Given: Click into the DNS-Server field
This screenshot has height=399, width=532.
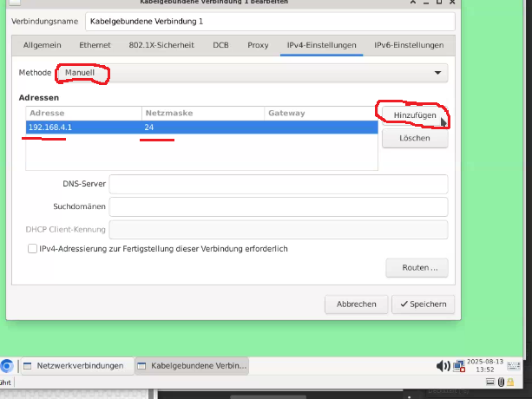Looking at the screenshot, I should tap(278, 184).
